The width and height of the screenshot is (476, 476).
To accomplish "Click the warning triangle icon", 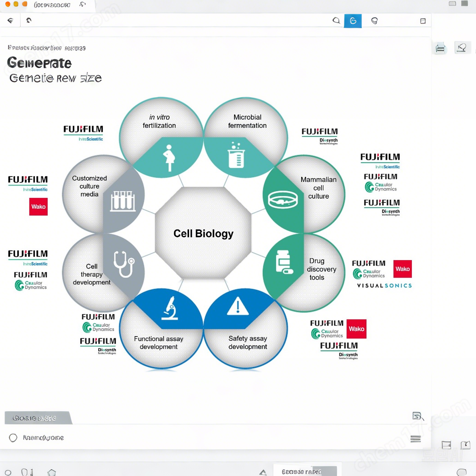I will tap(237, 306).
